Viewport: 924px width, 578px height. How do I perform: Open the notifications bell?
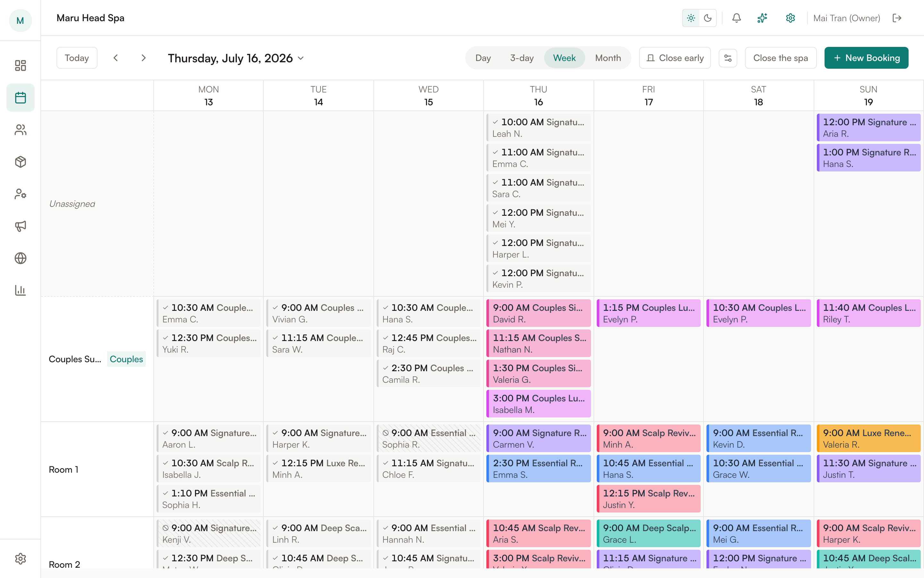[736, 18]
